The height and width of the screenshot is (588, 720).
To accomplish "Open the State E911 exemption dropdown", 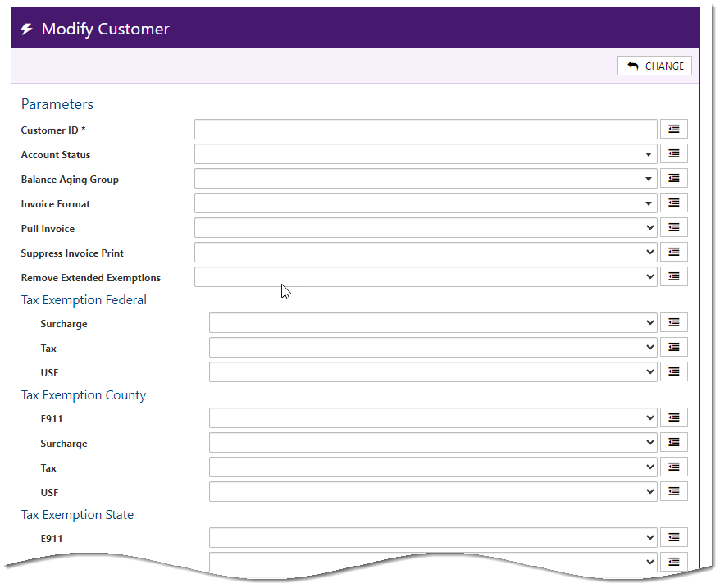I will (x=433, y=538).
